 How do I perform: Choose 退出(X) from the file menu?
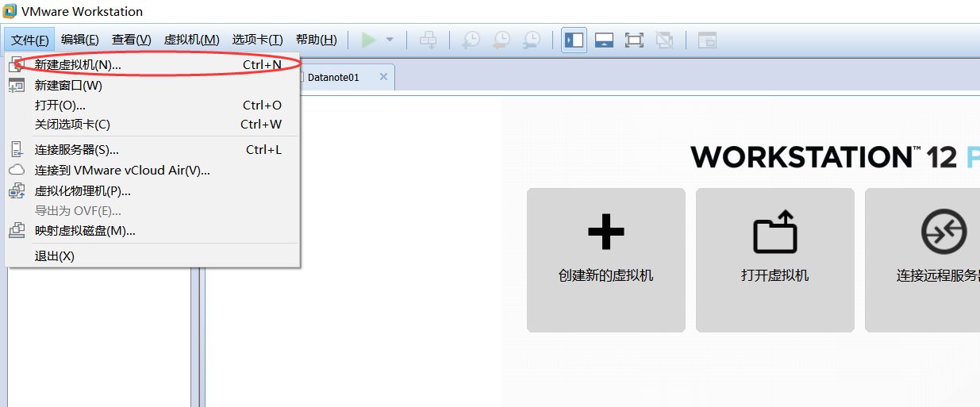152,255
